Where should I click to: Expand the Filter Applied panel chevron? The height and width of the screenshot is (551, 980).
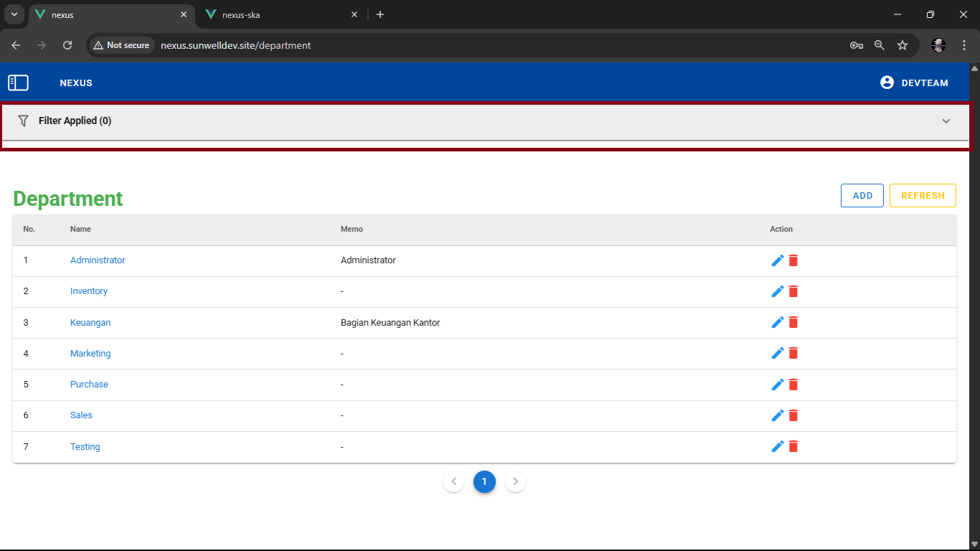946,121
